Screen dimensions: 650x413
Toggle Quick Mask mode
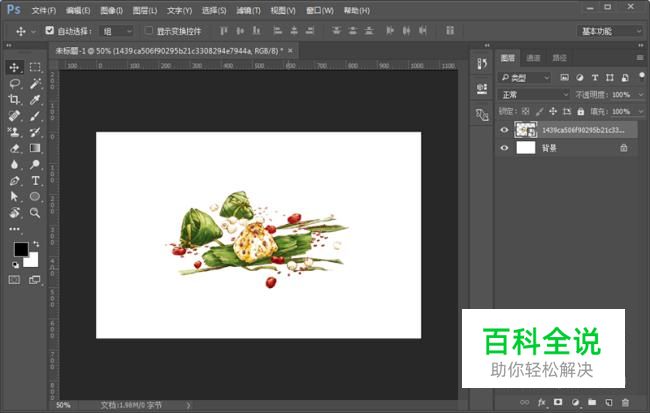[14, 280]
